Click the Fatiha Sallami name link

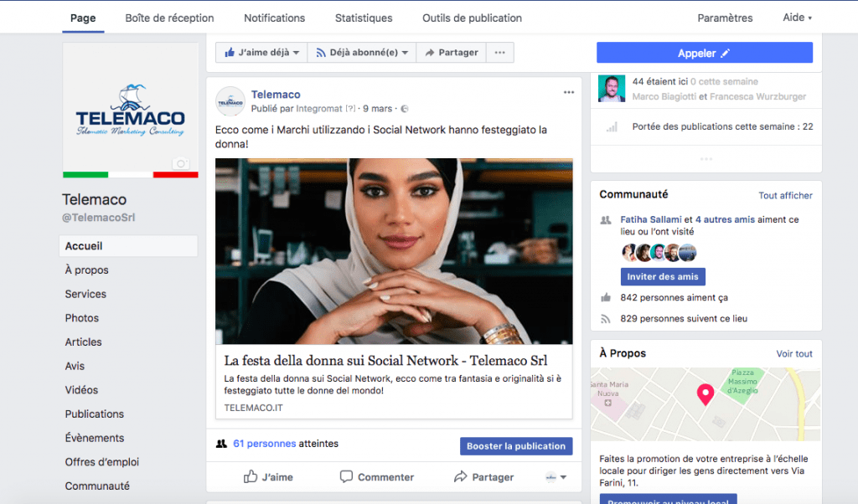pyautogui.click(x=651, y=219)
